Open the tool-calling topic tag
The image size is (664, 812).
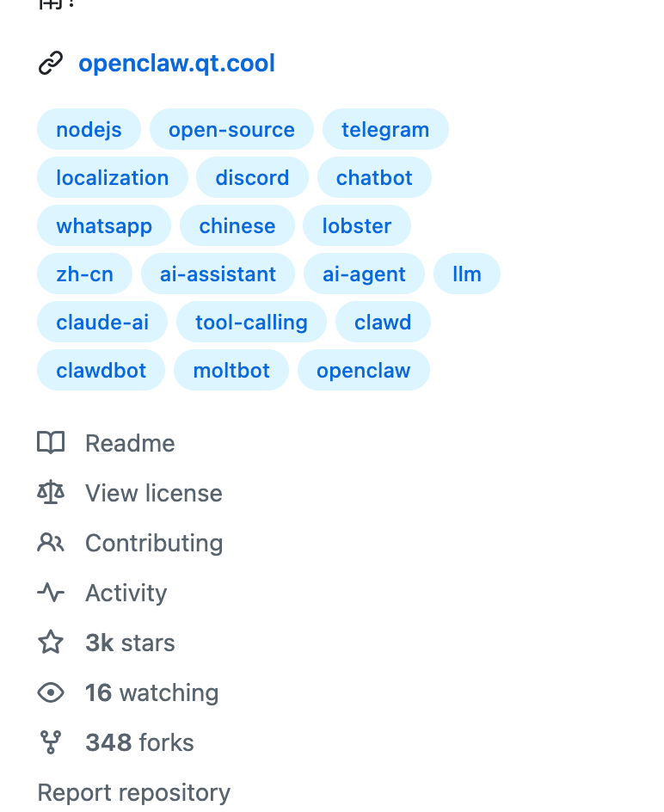[251, 323]
